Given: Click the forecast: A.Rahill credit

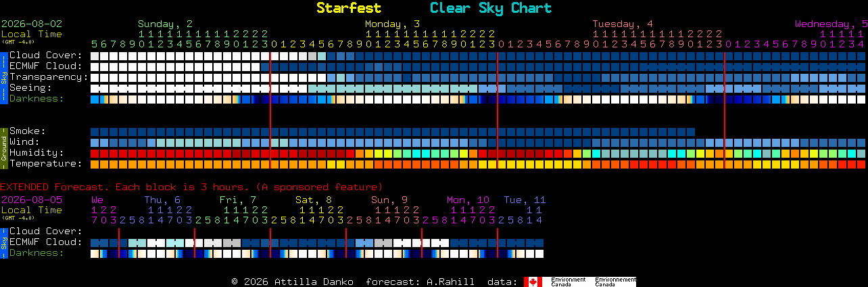Looking at the screenshot, I should [x=420, y=282].
